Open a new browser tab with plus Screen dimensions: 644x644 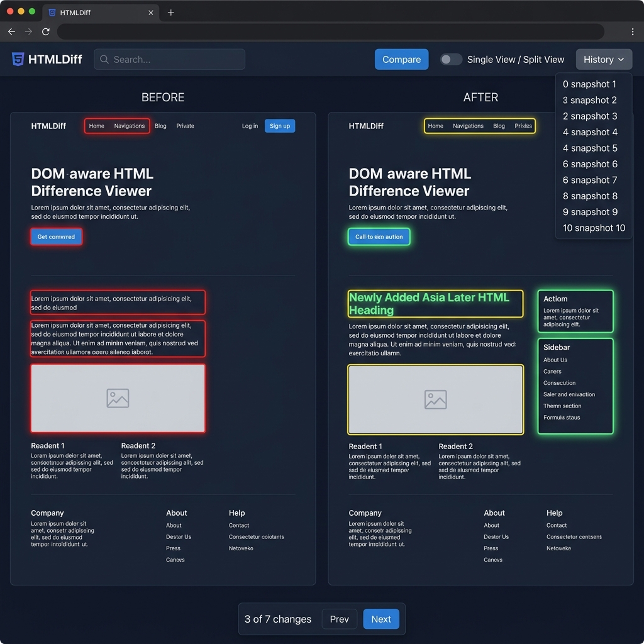point(171,13)
